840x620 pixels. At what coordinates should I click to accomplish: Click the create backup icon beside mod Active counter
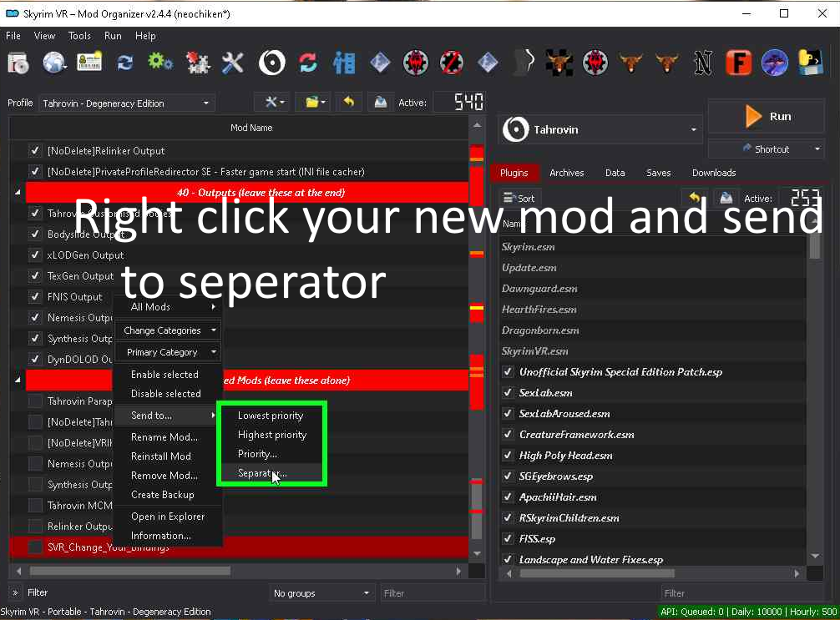pos(381,102)
